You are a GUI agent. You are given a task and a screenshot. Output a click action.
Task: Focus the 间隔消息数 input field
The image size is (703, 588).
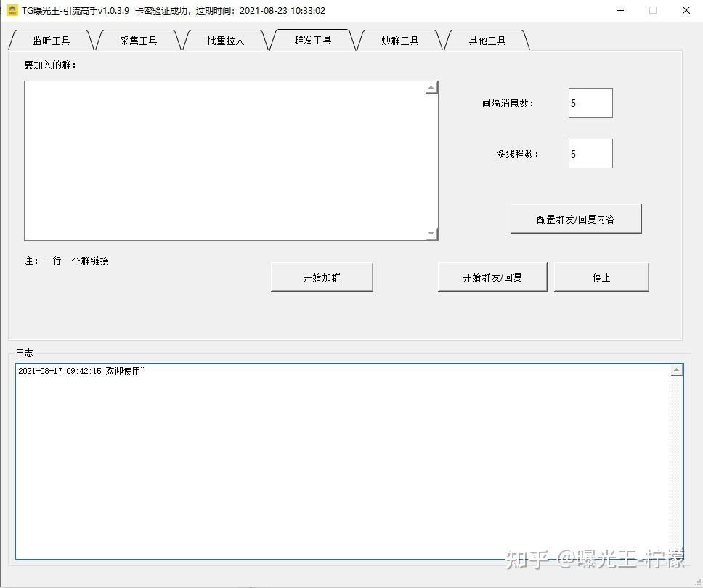click(x=590, y=103)
